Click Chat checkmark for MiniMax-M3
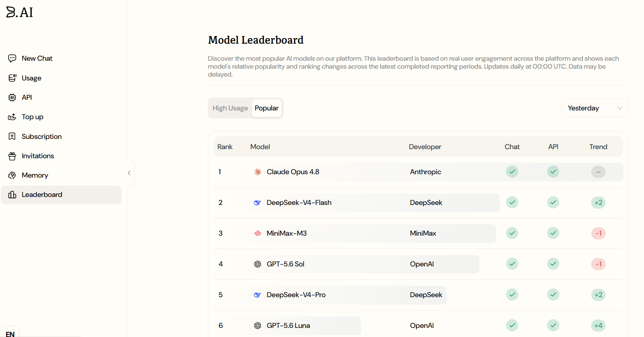The height and width of the screenshot is (337, 644). point(512,233)
